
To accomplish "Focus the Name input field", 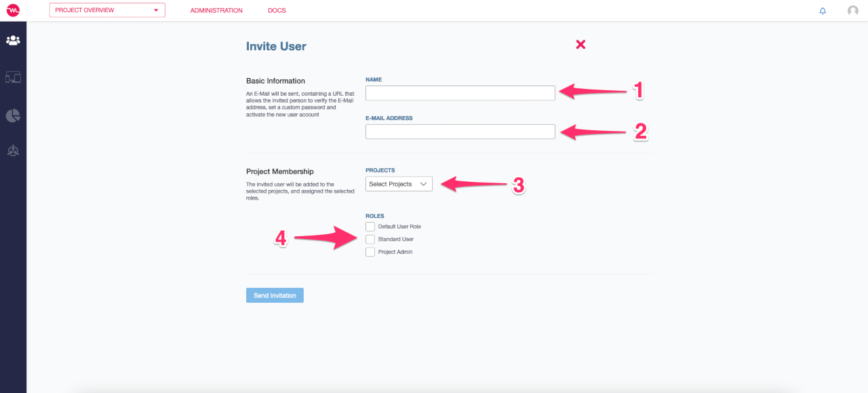I will tap(460, 93).
